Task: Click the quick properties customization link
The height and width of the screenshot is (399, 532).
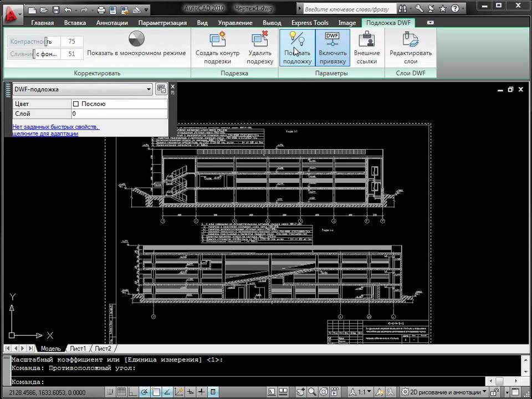Action: 55,130
